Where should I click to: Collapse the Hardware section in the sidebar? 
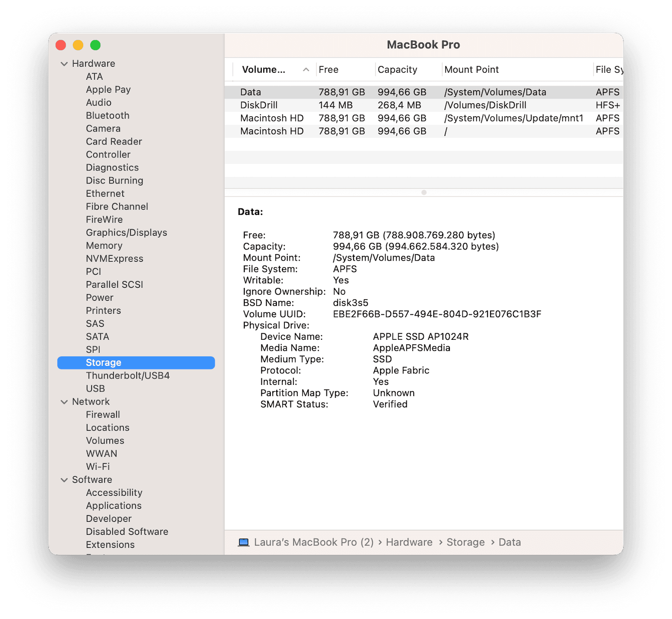tap(64, 63)
